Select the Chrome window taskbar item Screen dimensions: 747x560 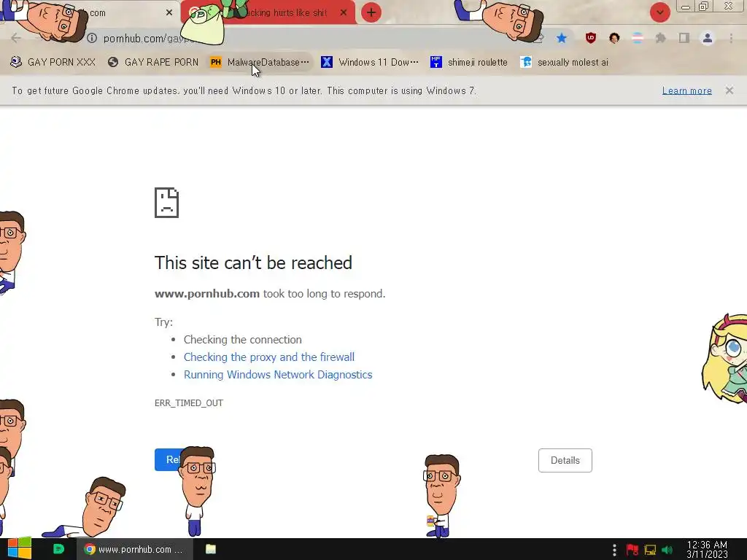[x=134, y=549]
